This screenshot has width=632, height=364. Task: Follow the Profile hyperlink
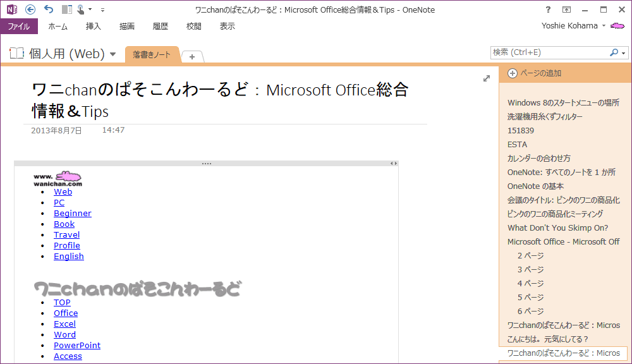[x=67, y=245]
